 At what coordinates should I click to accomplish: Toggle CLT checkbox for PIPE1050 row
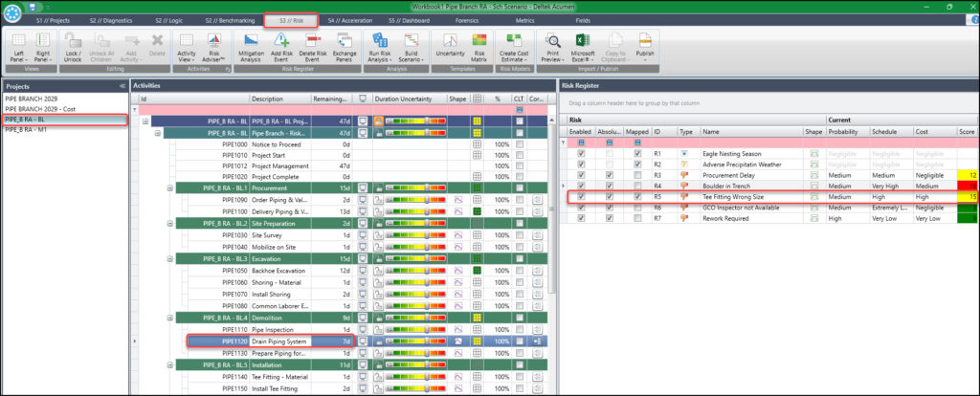click(x=518, y=271)
